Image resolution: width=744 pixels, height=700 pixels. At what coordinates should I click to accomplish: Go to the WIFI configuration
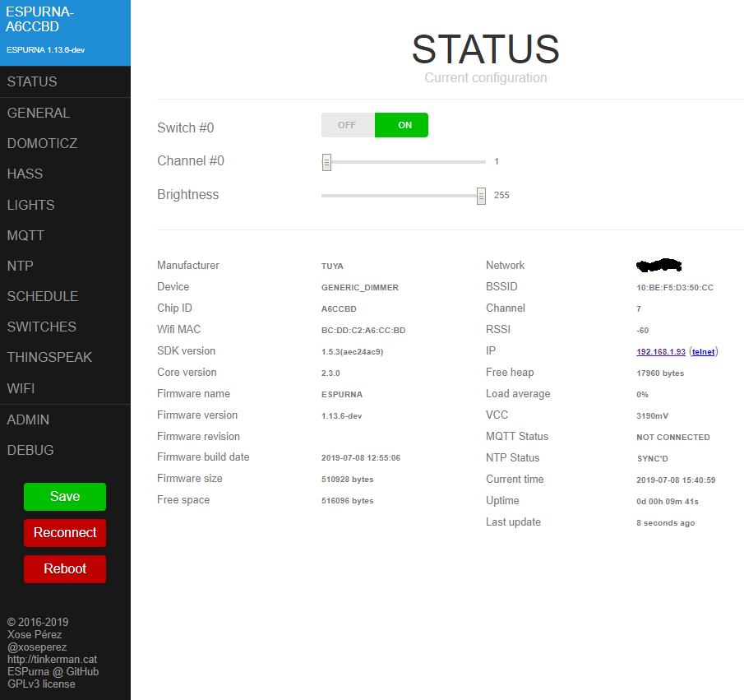[x=65, y=388]
